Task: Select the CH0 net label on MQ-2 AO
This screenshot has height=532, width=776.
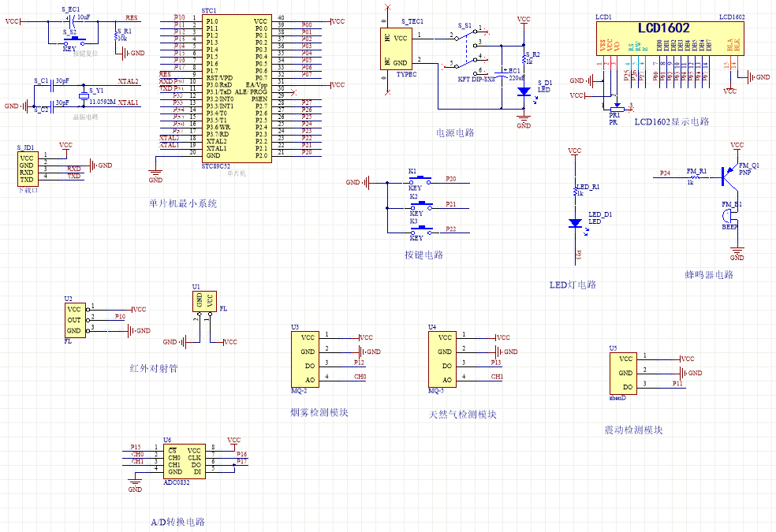Action: [360, 377]
